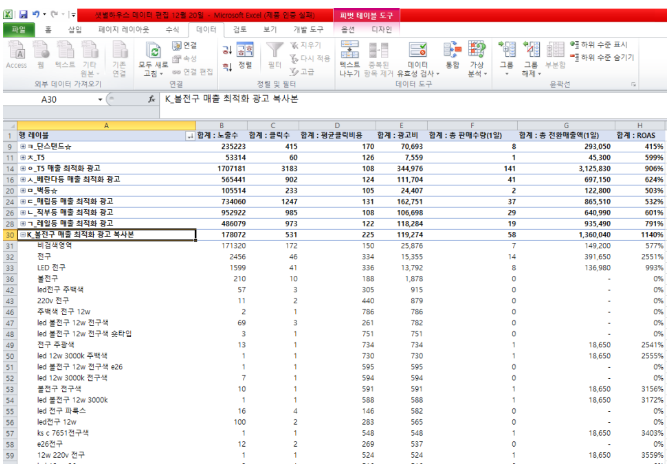Click 지우기 clear filter
This screenshot has width=668, height=472.
pos(305,45)
